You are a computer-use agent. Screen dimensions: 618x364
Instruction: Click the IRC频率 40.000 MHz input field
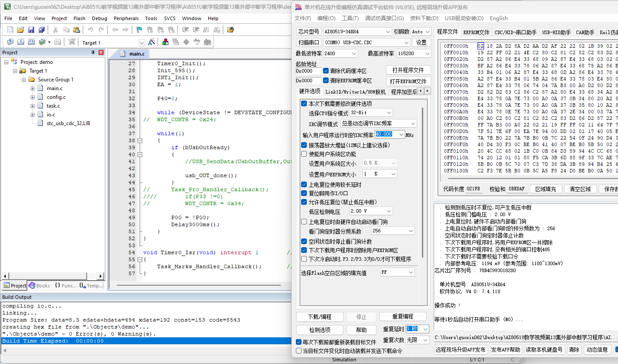(x=390, y=135)
